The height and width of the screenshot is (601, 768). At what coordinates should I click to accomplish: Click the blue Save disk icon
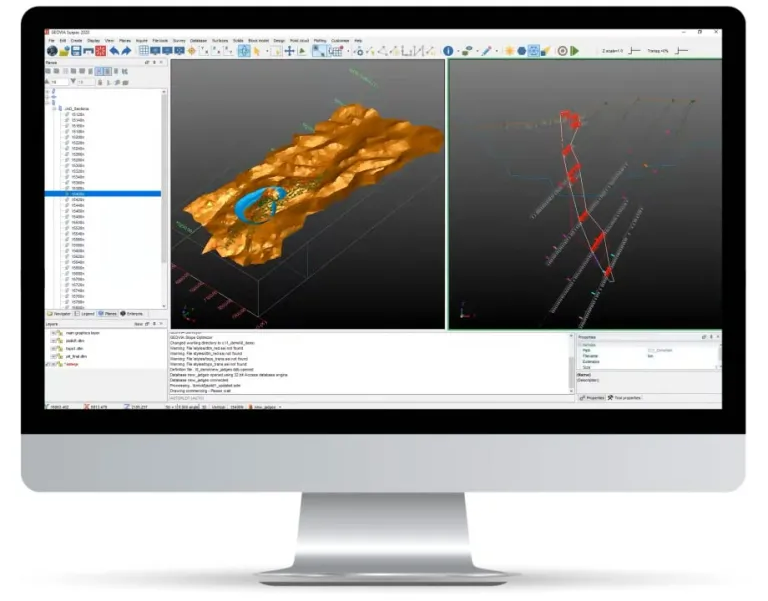click(76, 51)
